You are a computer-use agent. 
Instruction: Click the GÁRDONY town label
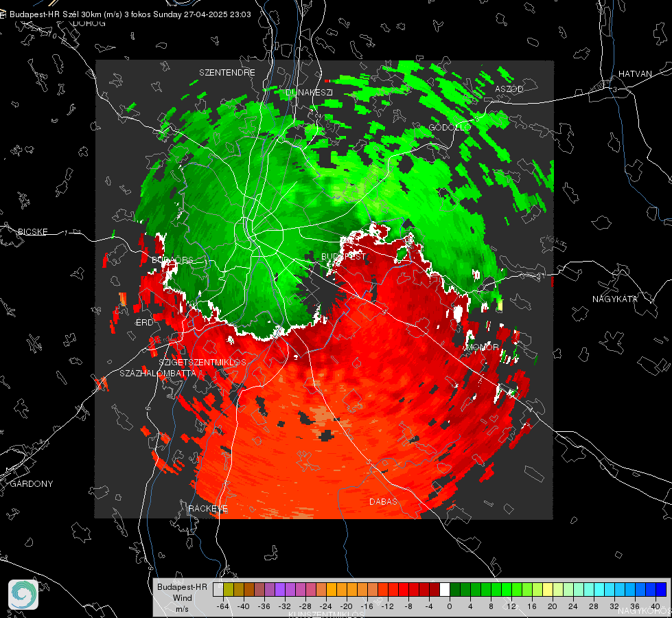point(32,484)
